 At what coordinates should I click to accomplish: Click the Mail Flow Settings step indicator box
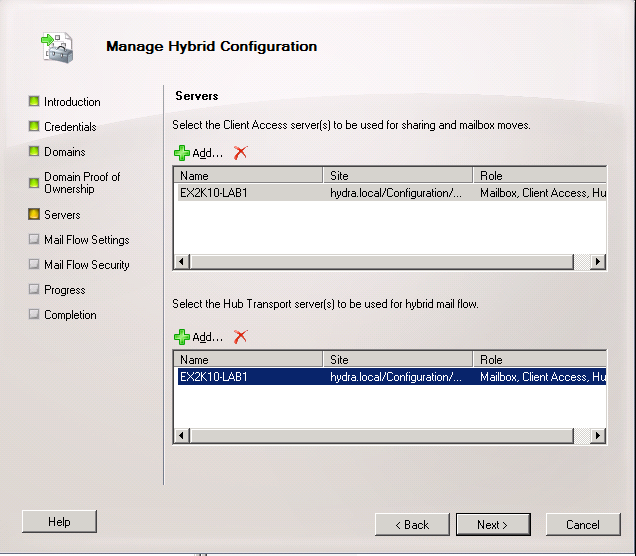(34, 239)
